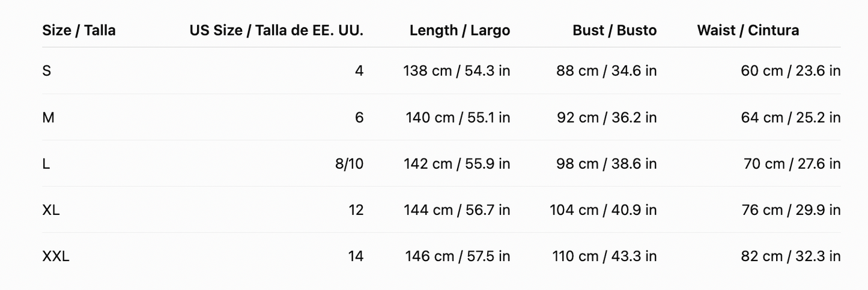Click the Waist / Cintura column header
The width and height of the screenshot is (868, 290).
tap(748, 30)
